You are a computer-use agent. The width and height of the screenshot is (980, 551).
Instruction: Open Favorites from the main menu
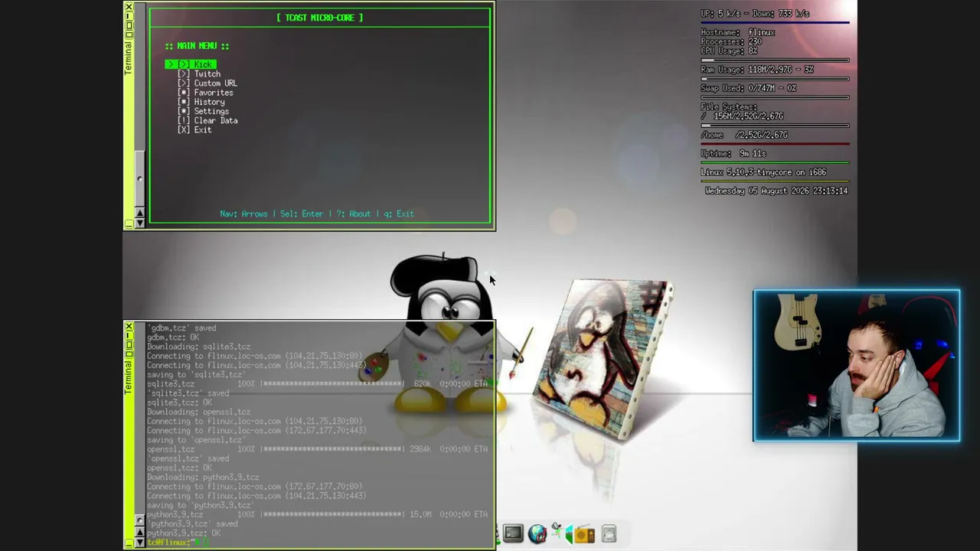pyautogui.click(x=205, y=93)
